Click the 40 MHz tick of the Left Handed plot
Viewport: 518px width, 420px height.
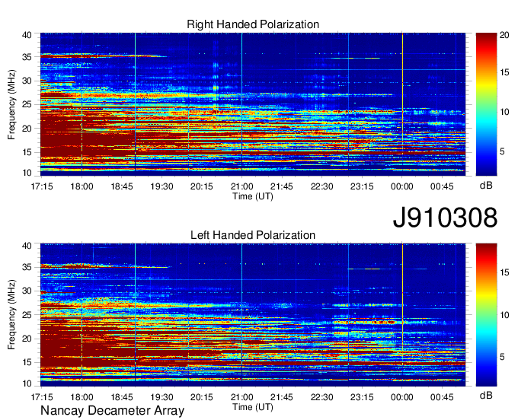tap(27, 246)
